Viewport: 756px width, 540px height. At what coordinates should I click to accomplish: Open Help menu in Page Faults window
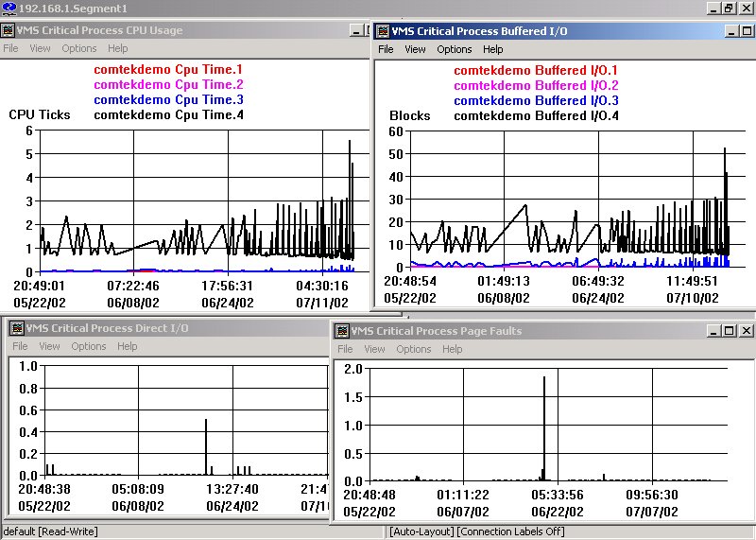pos(453,349)
